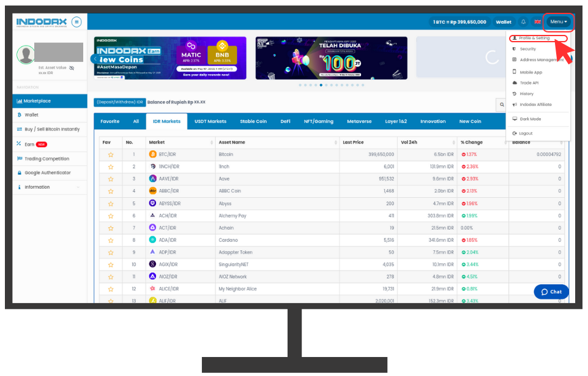Open notifications bell icon
The width and height of the screenshot is (588, 376).
click(x=523, y=22)
